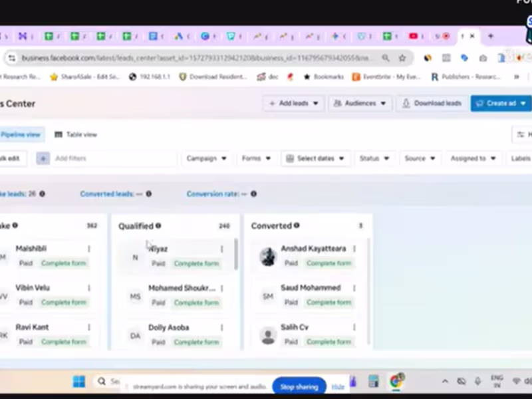Click the info icon beside the Qualified header

click(x=158, y=225)
